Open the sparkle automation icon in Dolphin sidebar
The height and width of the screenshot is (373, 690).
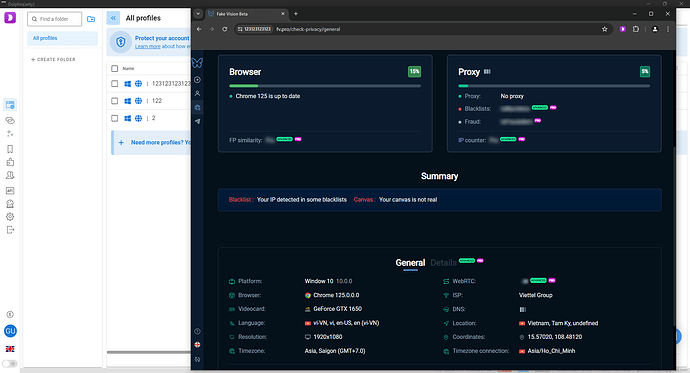click(x=10, y=134)
